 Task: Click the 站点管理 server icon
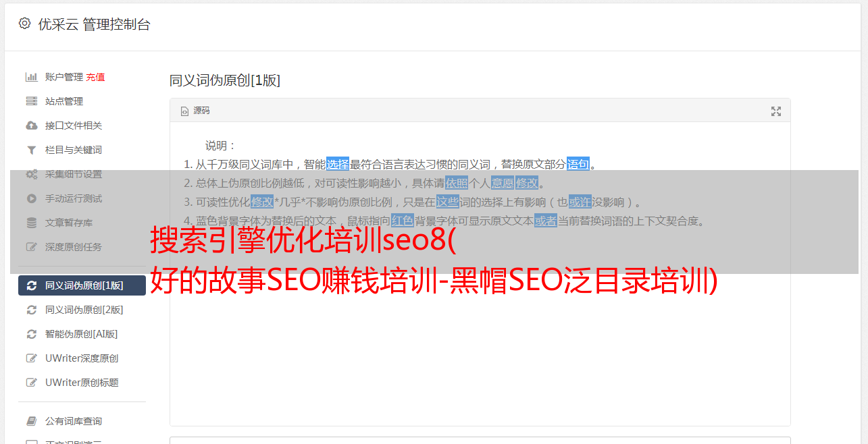click(31, 101)
